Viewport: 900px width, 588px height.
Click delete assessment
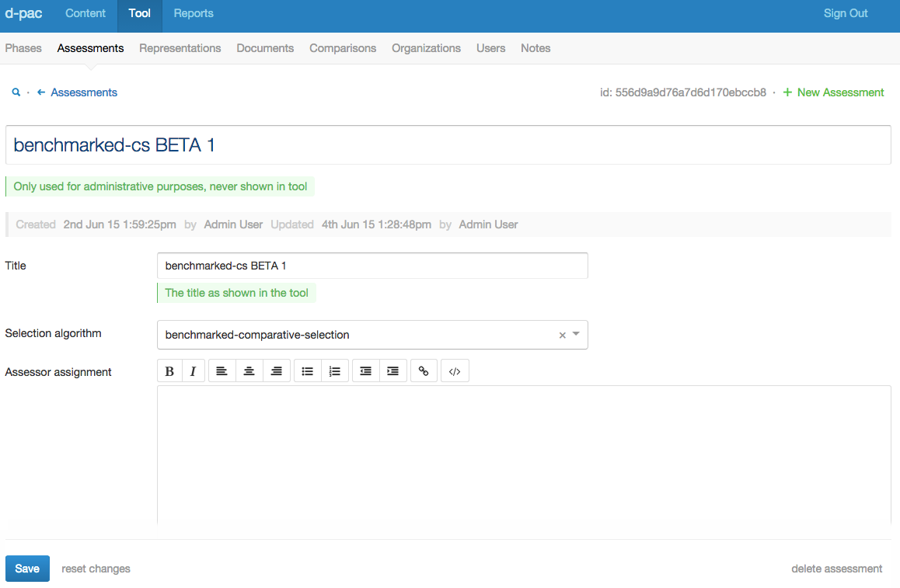click(x=836, y=569)
